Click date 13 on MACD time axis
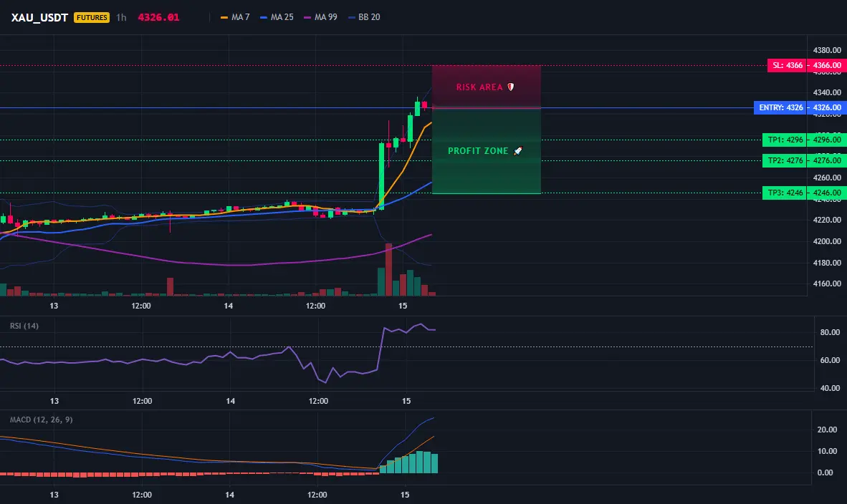The width and height of the screenshot is (847, 504). click(54, 495)
